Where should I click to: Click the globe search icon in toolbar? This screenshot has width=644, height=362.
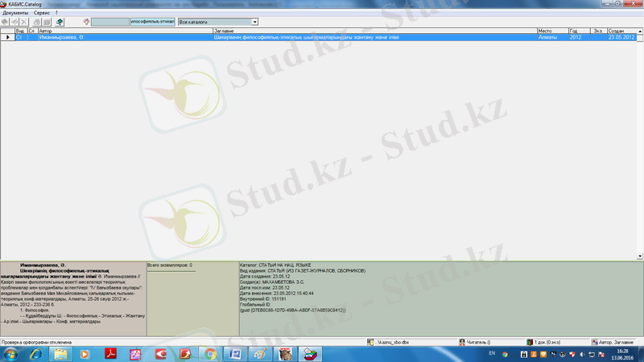(60, 22)
